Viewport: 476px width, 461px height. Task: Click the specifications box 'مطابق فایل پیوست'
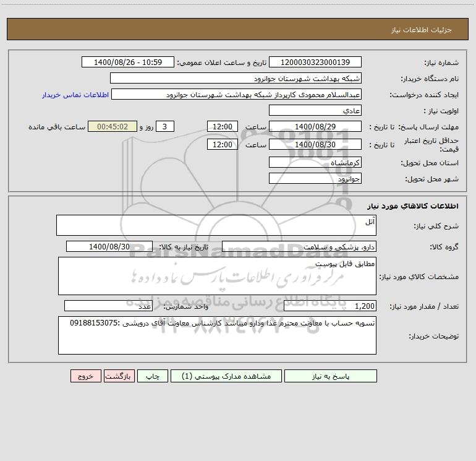tap(217, 276)
